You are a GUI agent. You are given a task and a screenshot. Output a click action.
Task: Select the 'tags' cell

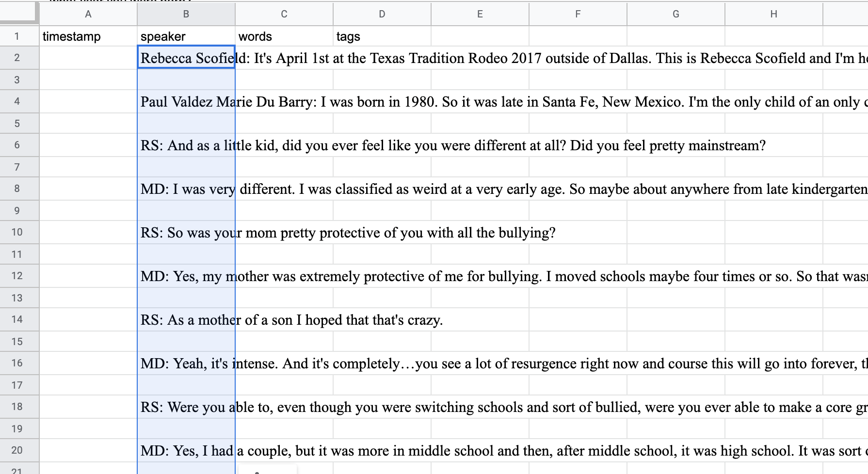tap(382, 36)
